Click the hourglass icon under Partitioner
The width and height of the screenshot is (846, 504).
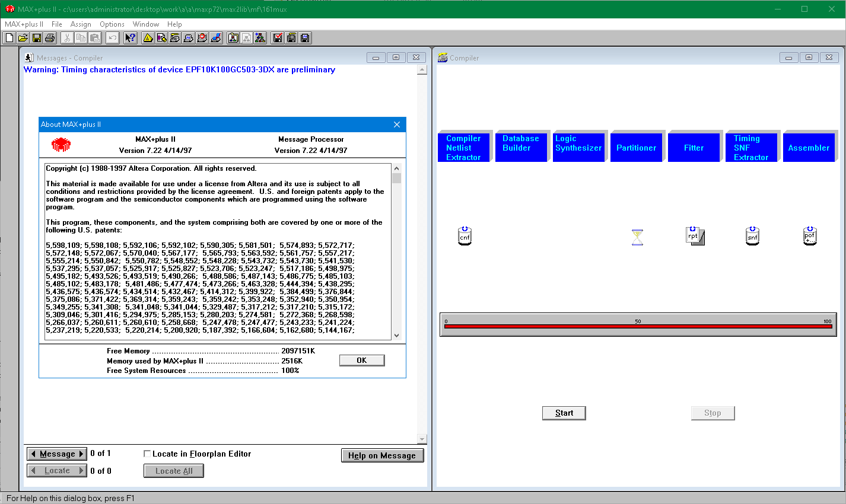[x=637, y=237]
